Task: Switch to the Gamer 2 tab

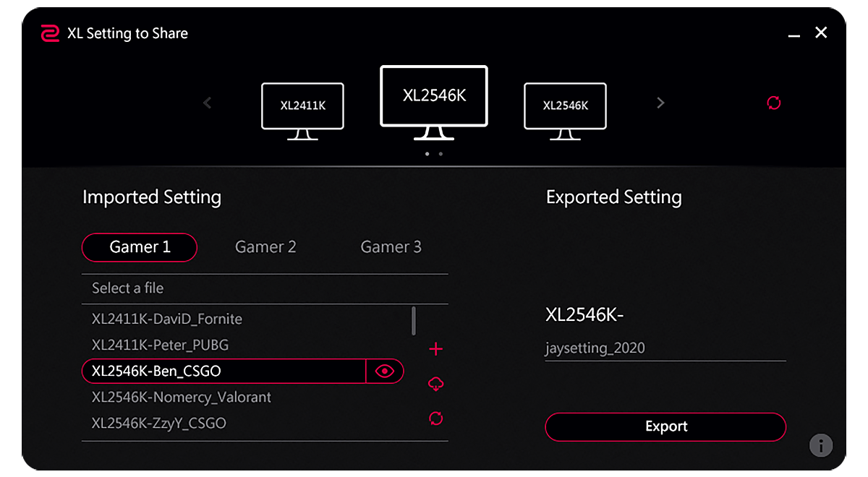Action: (265, 246)
